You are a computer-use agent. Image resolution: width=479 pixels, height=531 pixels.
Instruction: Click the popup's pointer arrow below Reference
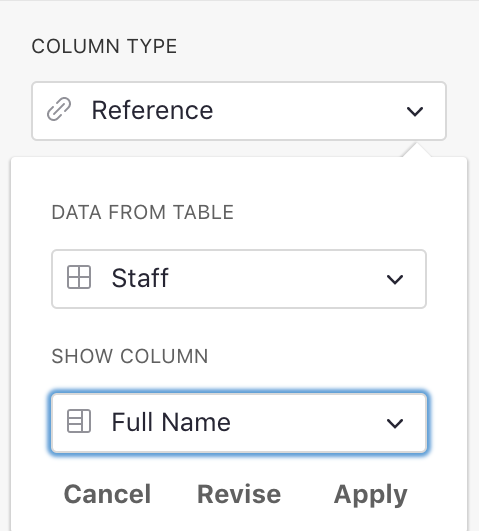[417, 150]
